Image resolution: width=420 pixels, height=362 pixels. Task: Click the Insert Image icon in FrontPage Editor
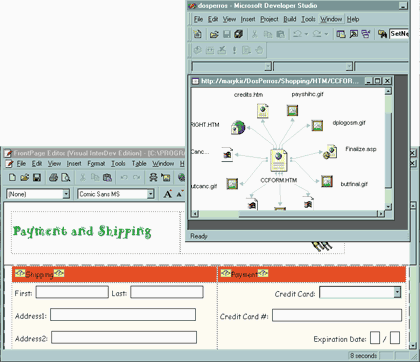[166, 177]
